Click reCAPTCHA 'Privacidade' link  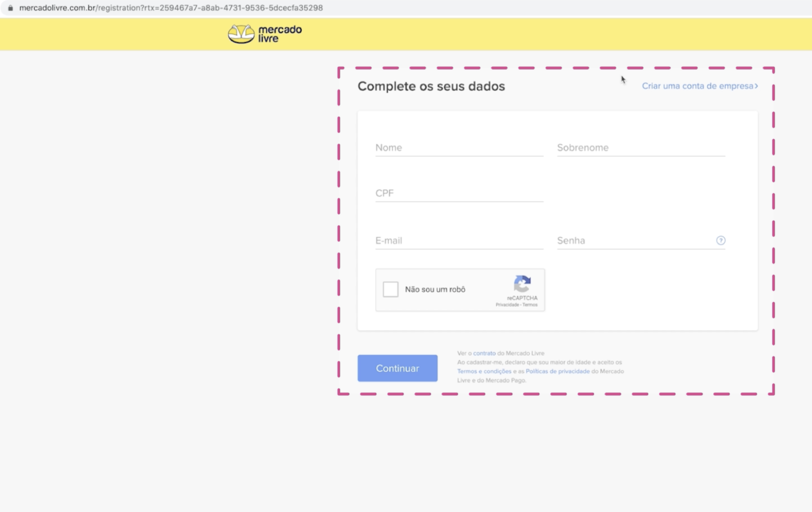tap(507, 305)
